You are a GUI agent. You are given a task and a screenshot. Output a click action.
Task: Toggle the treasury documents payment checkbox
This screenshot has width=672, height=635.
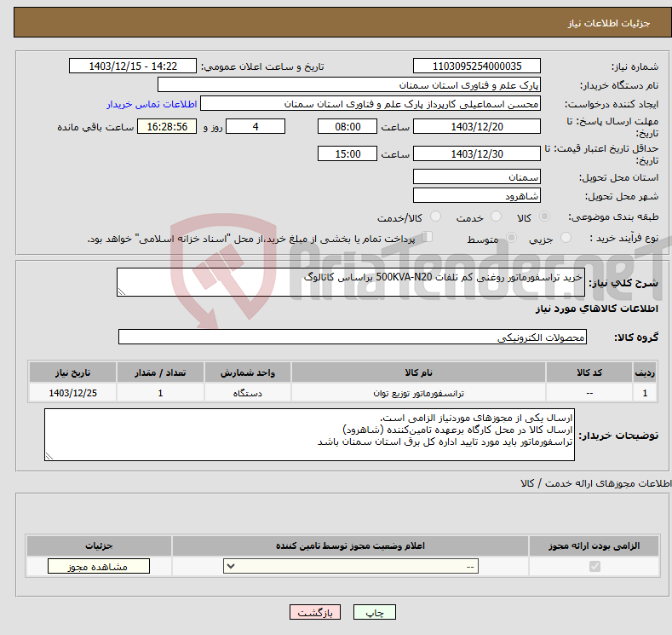click(x=427, y=237)
